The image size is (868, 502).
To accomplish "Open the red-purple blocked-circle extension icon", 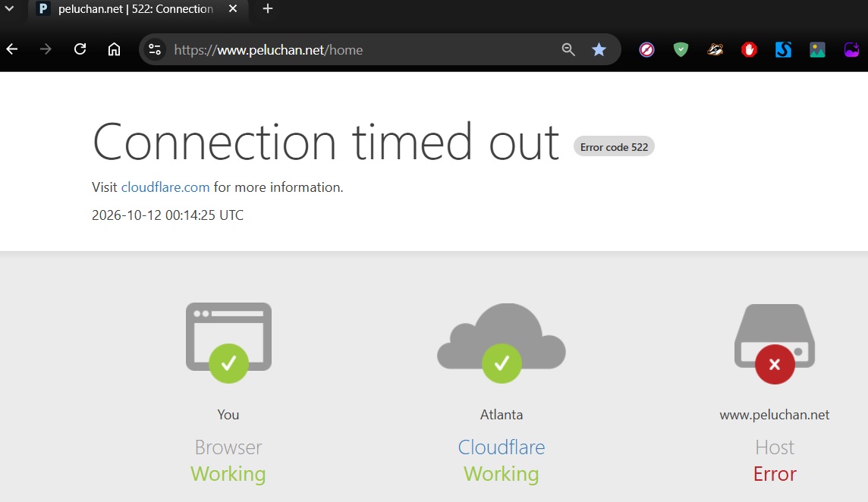I will (646, 50).
